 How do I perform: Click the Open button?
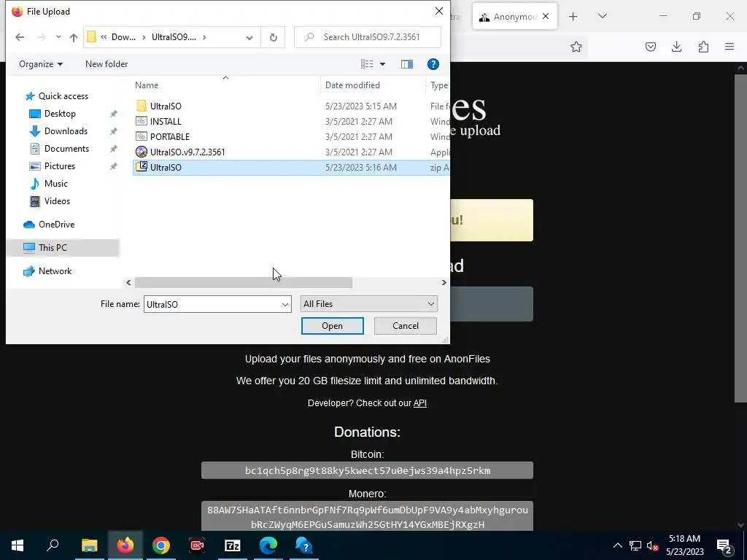point(332,326)
